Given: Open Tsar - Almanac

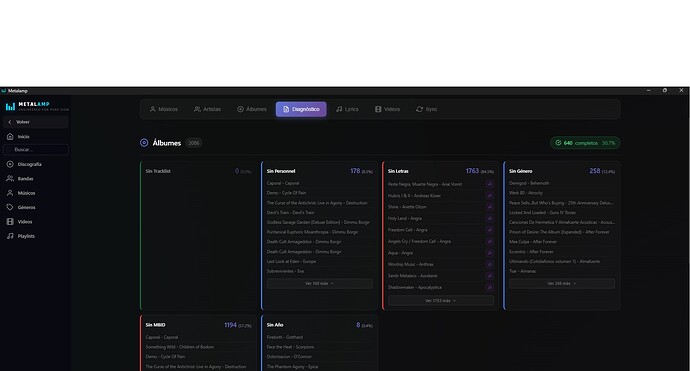Looking at the screenshot, I should [x=523, y=271].
